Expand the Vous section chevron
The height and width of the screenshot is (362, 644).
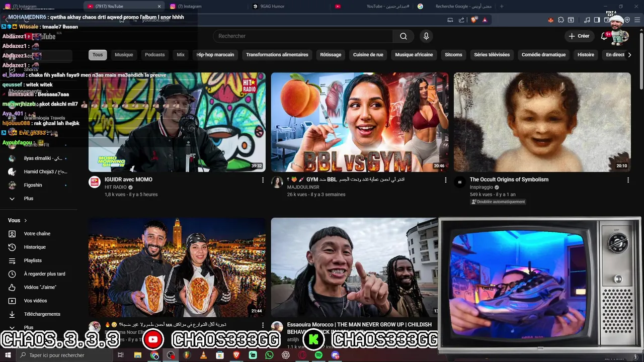tap(25, 220)
